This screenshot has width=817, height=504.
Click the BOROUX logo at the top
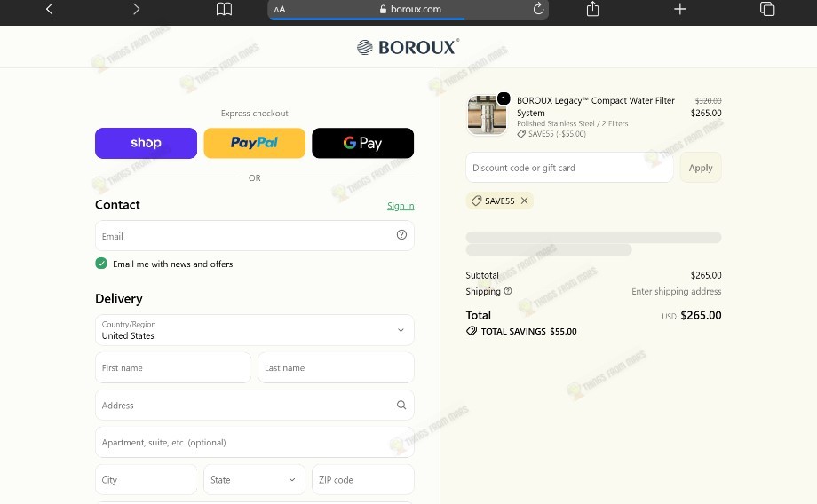pyautogui.click(x=408, y=47)
